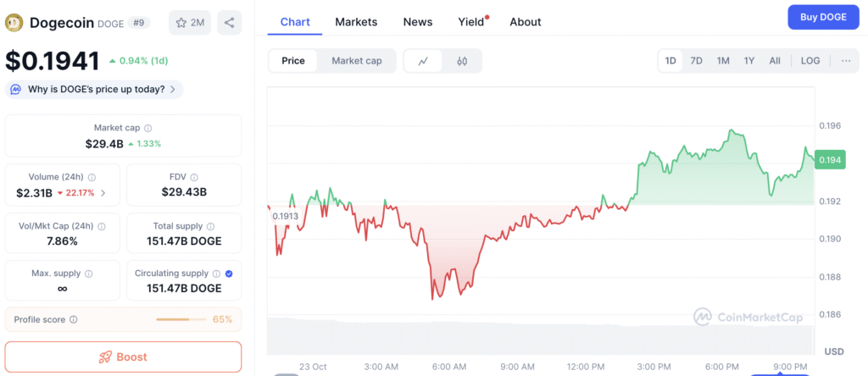Click FDV info icon
The image size is (868, 376).
[192, 177]
